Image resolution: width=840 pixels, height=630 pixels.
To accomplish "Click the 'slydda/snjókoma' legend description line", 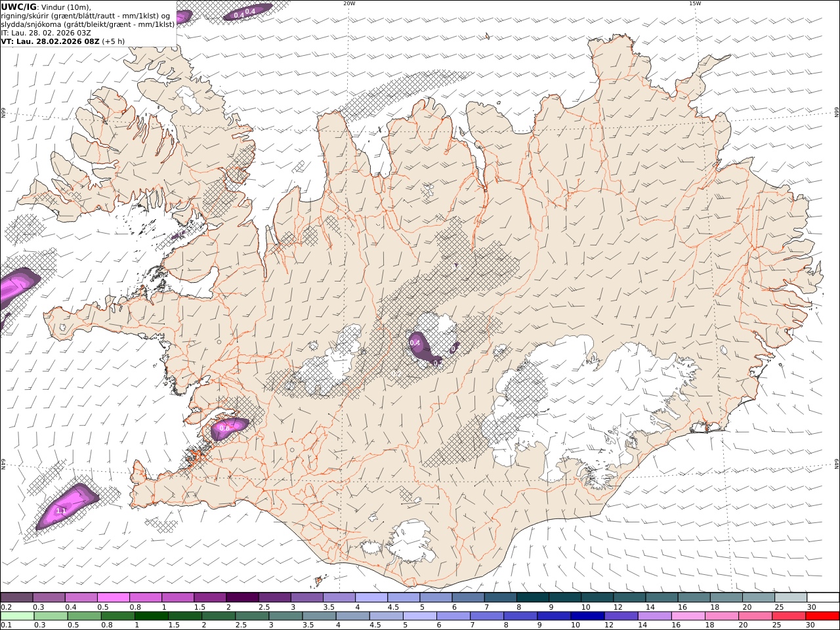I will pyautogui.click(x=88, y=24).
